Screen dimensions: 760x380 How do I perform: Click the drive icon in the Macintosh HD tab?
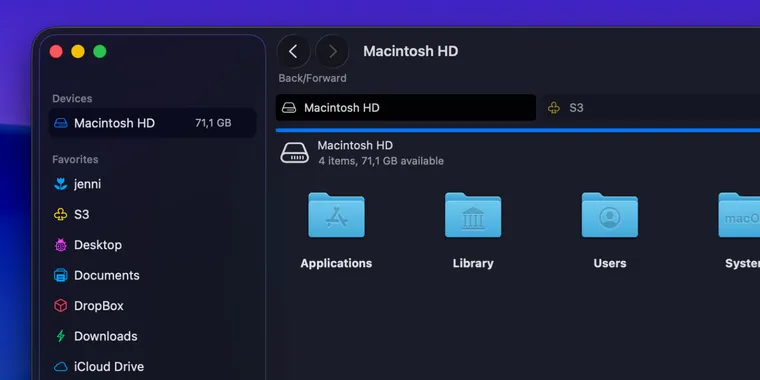pos(289,108)
